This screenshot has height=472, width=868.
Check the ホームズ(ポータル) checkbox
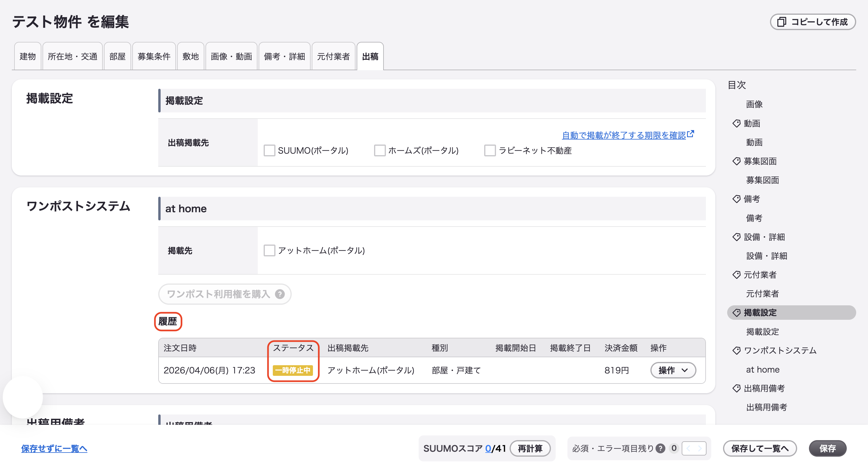coord(380,150)
